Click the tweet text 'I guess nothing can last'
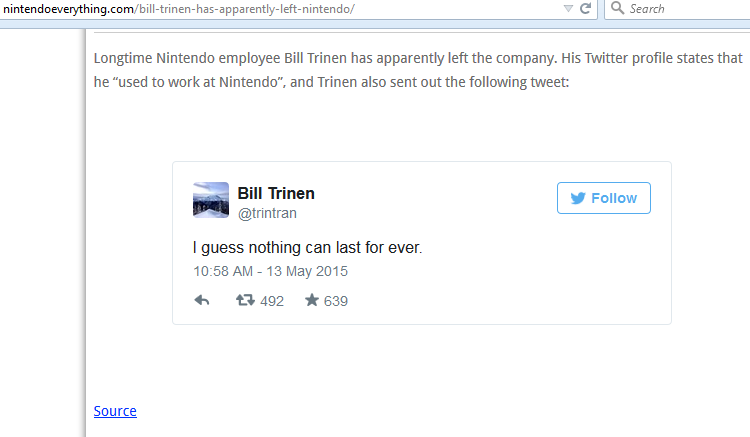 point(307,247)
